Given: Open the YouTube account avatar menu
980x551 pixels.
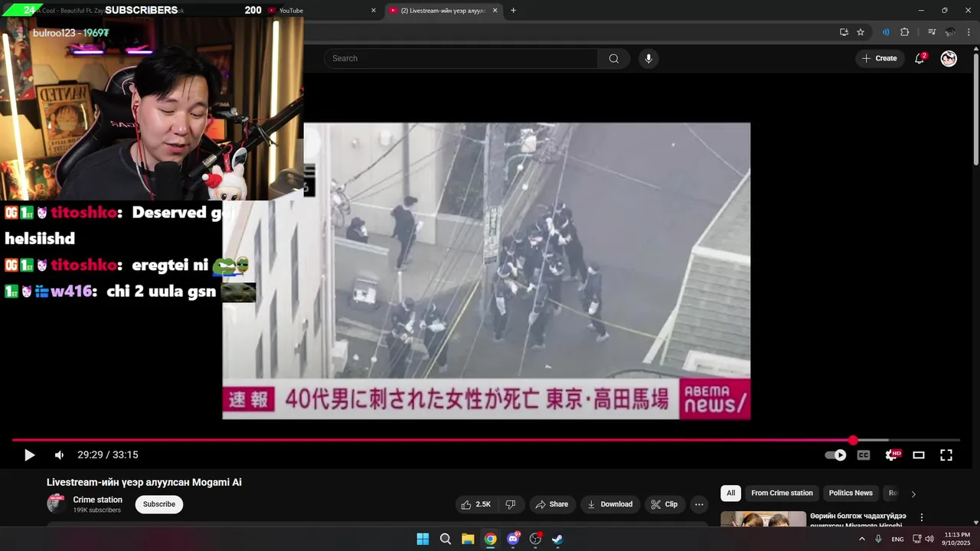Looking at the screenshot, I should tap(949, 58).
